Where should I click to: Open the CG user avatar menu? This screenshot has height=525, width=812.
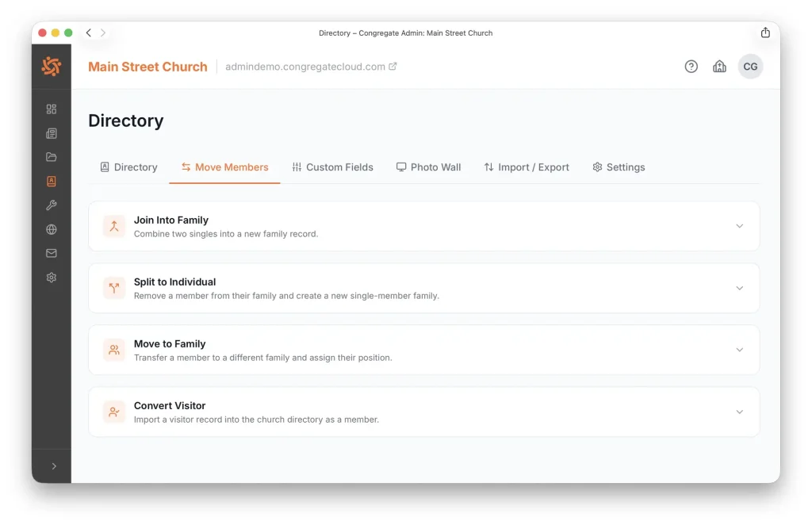750,67
